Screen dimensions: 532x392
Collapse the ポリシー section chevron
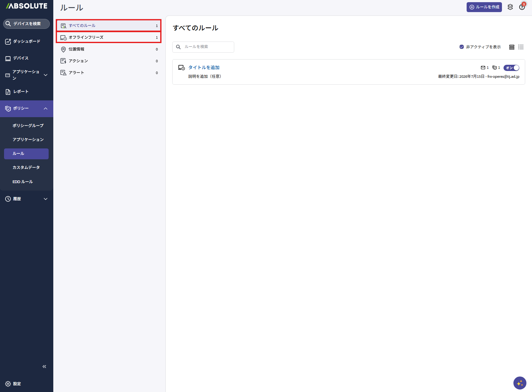point(46,108)
